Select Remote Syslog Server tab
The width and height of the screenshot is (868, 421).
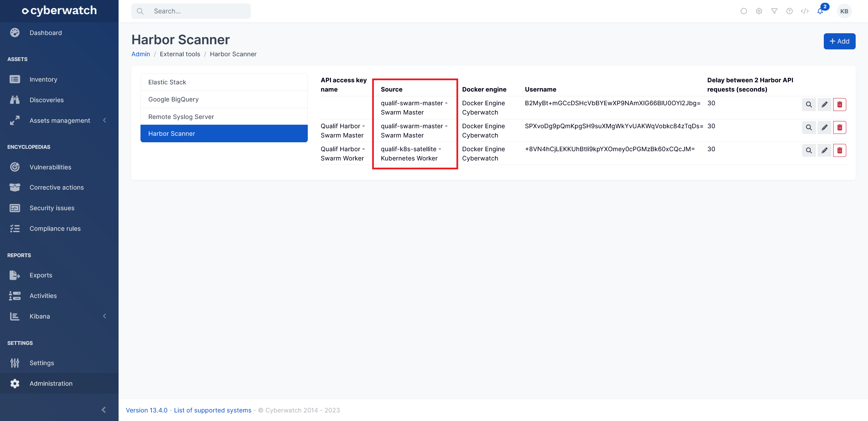(224, 117)
